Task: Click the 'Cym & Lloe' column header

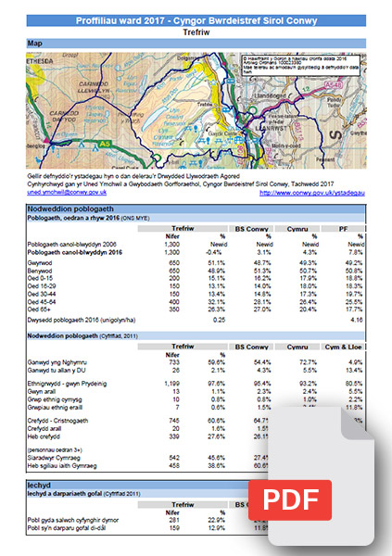Action: (343, 347)
